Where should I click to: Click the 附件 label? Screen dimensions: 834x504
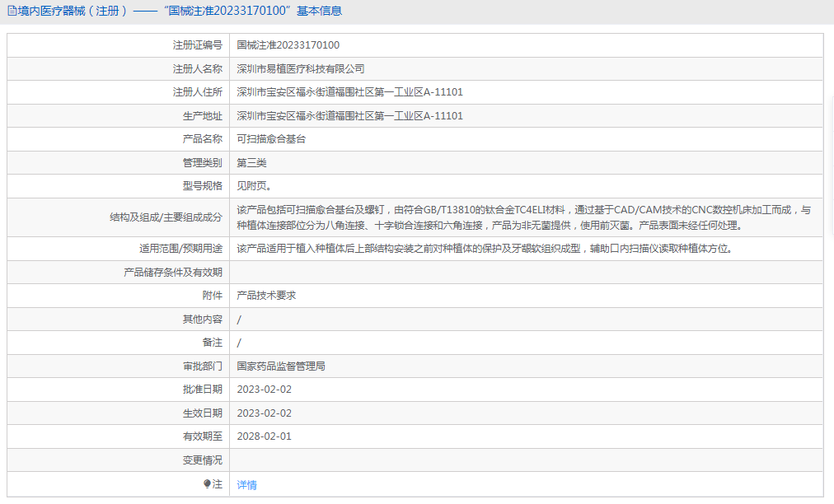click(213, 296)
